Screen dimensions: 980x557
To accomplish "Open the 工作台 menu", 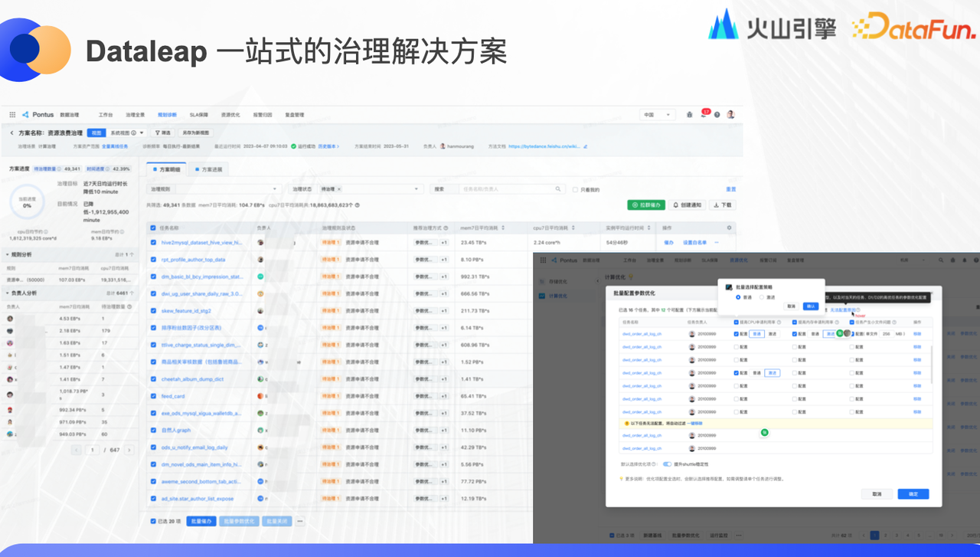I will coord(106,115).
